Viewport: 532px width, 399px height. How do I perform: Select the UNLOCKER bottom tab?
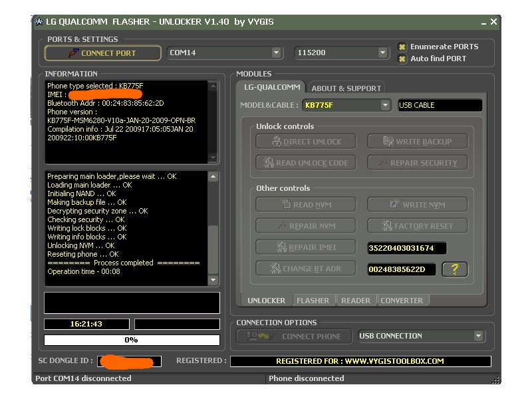click(267, 301)
